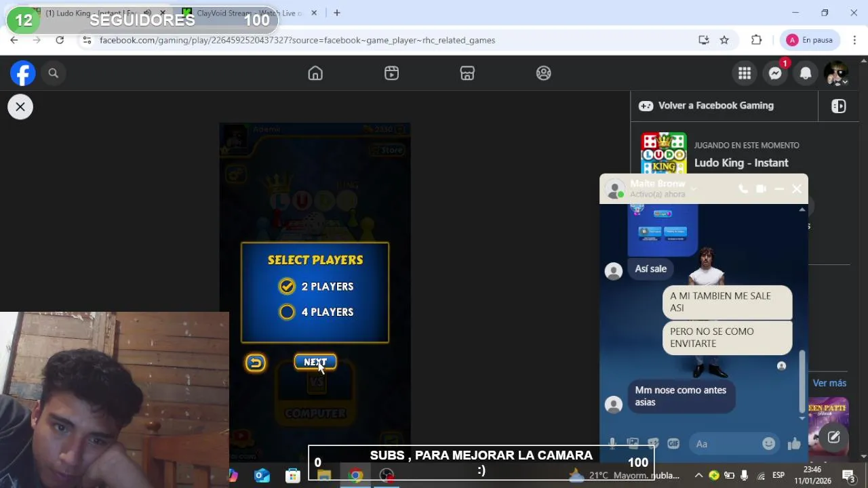This screenshot has width=868, height=488.
Task: Close the Messenger chat window
Action: pyautogui.click(x=797, y=189)
